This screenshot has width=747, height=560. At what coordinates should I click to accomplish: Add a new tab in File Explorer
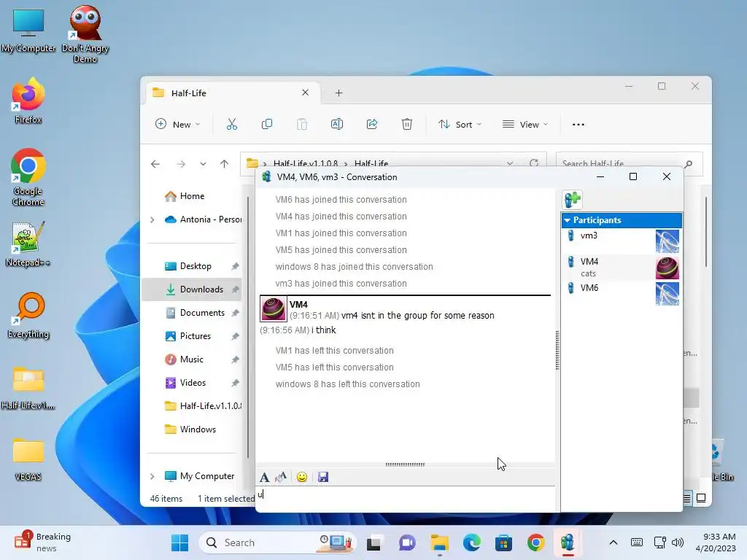click(x=338, y=93)
